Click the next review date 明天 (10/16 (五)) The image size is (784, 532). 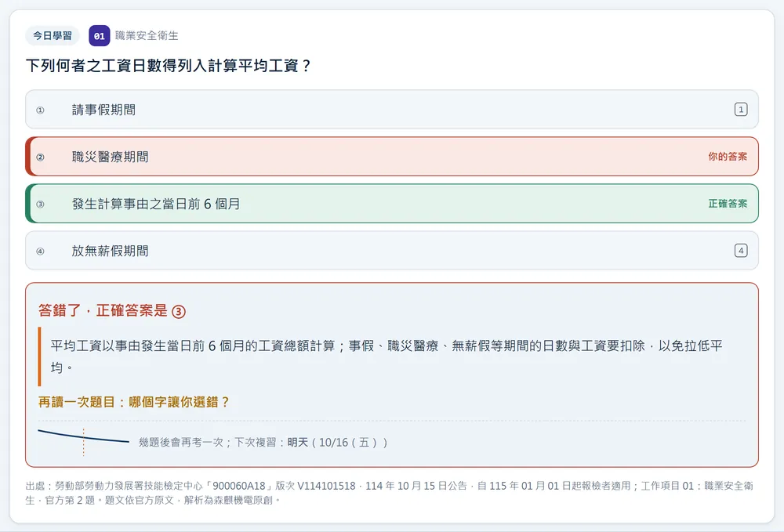[x=337, y=443]
